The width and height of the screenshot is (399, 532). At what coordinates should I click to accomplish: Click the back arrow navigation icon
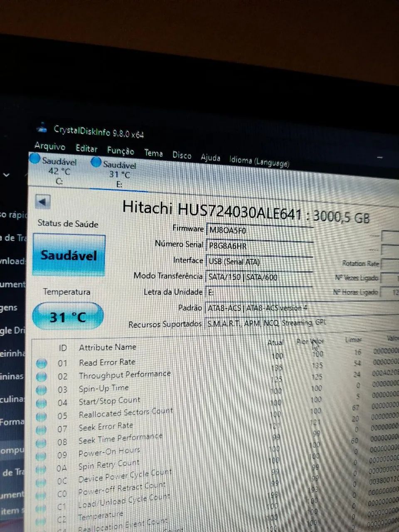click(x=43, y=202)
